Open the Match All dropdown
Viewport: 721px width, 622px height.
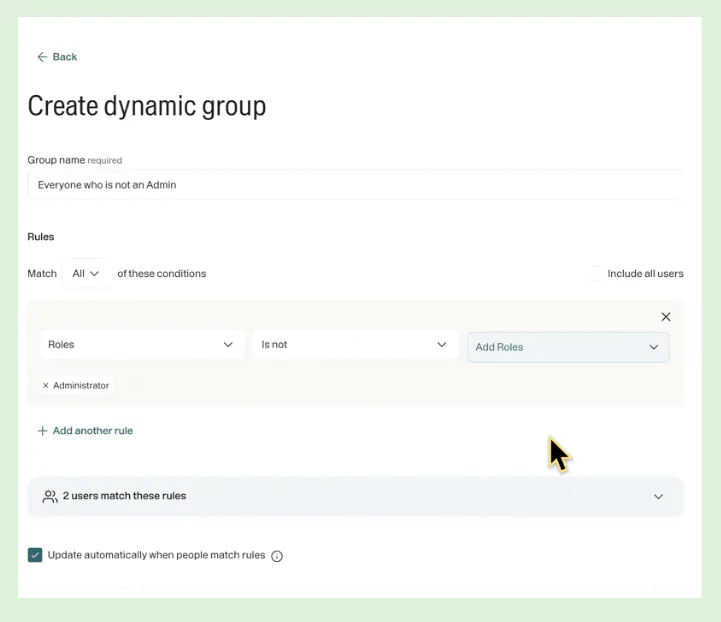click(x=86, y=273)
